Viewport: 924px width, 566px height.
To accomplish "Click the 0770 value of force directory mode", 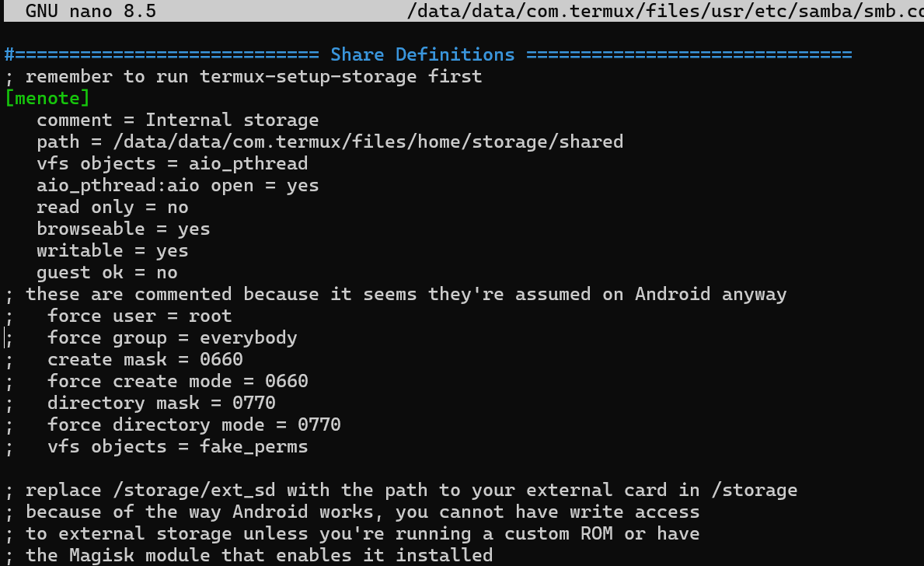I will [x=319, y=425].
